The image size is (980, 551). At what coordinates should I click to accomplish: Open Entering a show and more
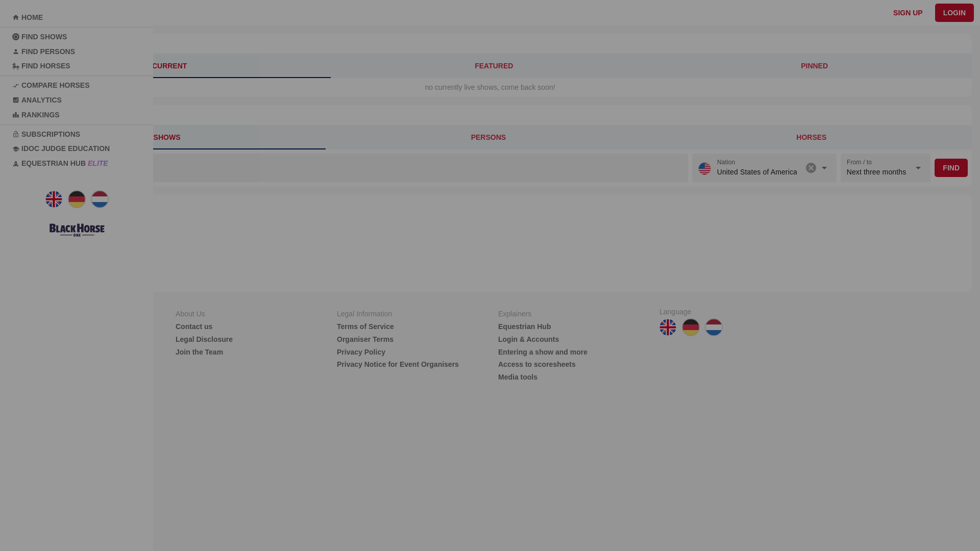(543, 352)
